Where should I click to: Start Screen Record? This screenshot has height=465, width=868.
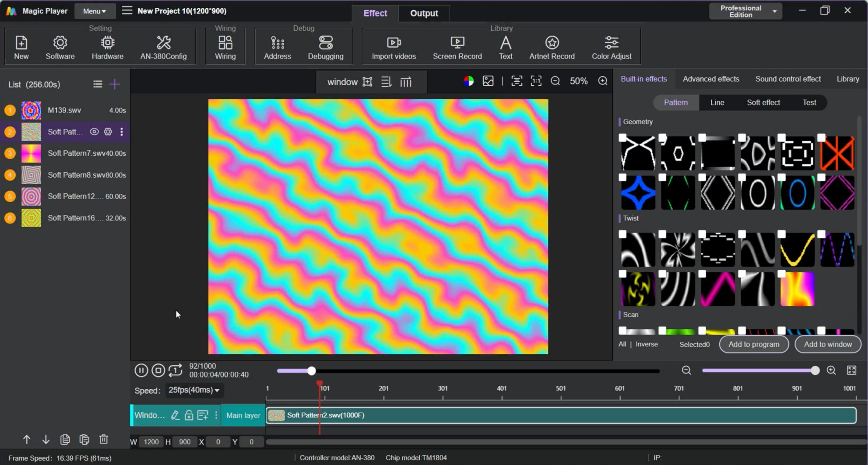click(457, 47)
